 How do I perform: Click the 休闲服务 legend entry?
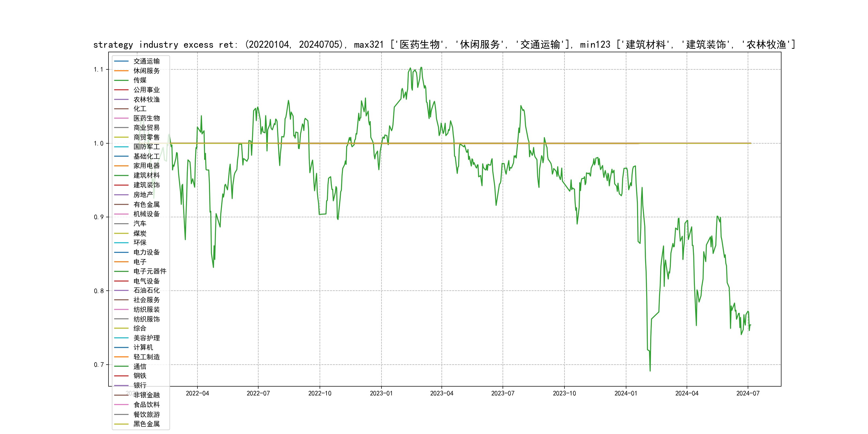pyautogui.click(x=146, y=71)
